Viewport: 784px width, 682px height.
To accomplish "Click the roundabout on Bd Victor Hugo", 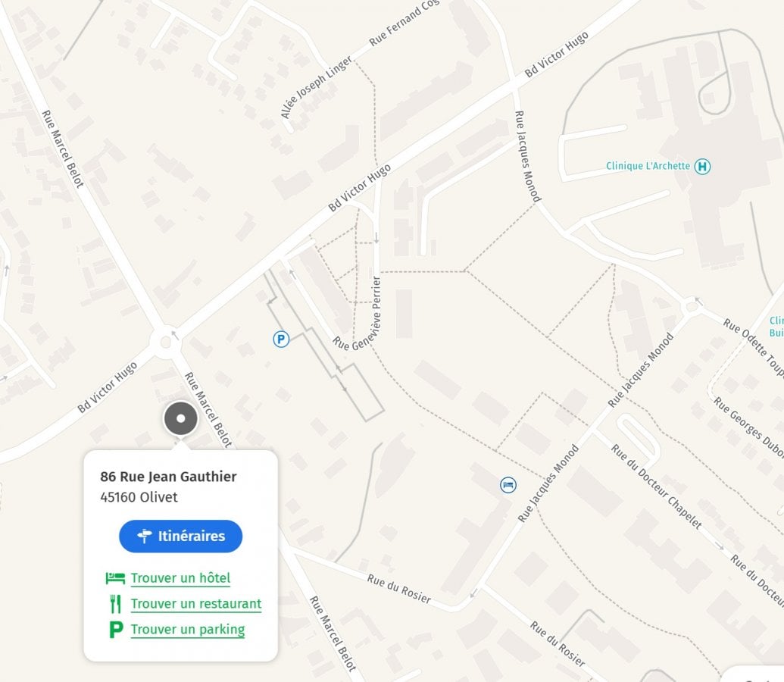I will (x=165, y=343).
